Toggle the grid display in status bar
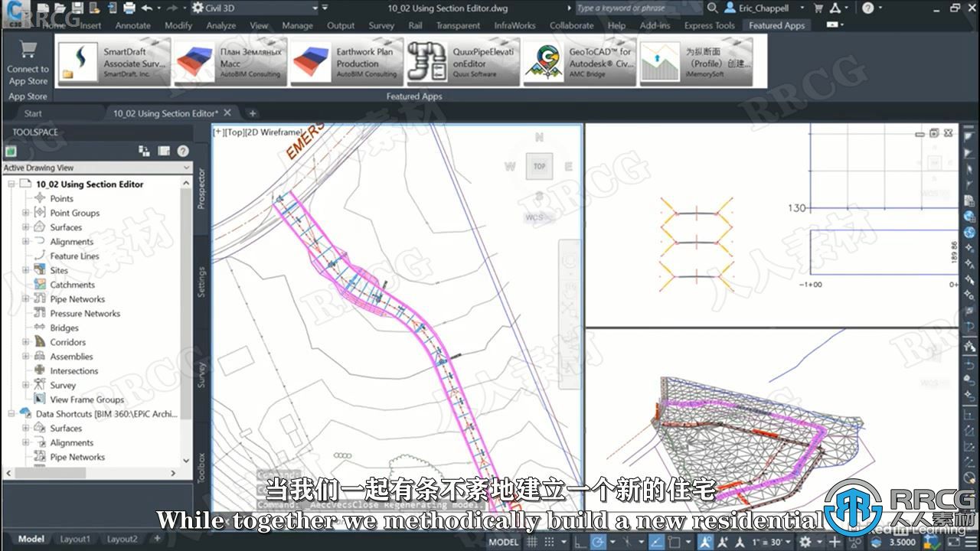 pyautogui.click(x=531, y=542)
